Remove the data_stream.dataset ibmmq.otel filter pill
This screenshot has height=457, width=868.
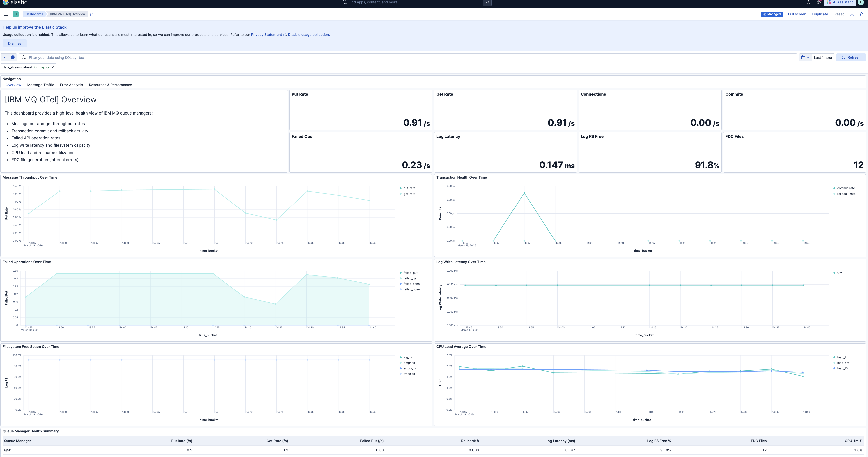click(53, 67)
